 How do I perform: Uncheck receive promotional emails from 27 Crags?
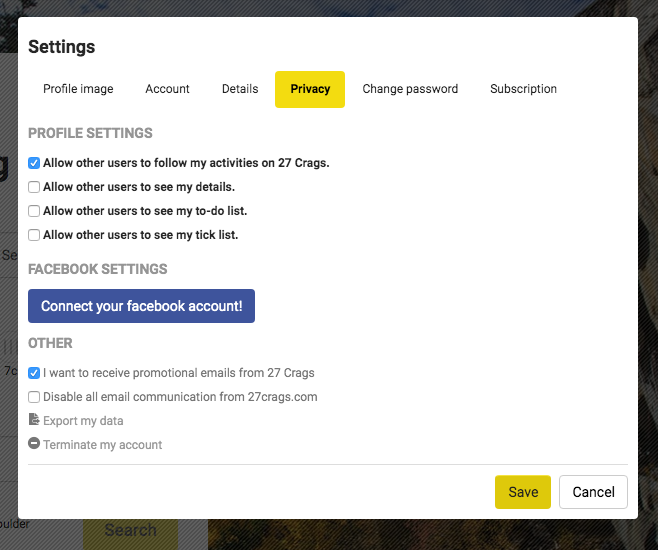(34, 373)
